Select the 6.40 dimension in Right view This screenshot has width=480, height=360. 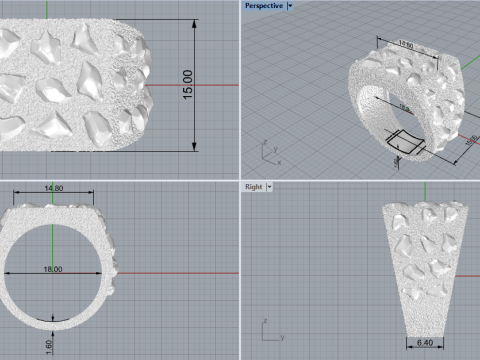[x=425, y=343]
